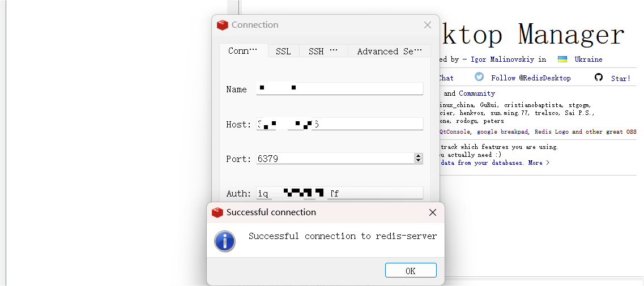Click the 'Manager' heading text
Image resolution: width=644 pixels, height=286 pixels.
point(572,34)
